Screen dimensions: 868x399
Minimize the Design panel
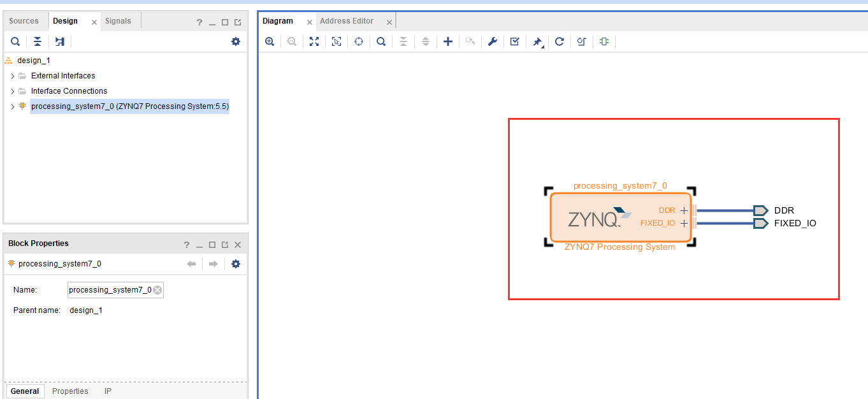[x=212, y=22]
